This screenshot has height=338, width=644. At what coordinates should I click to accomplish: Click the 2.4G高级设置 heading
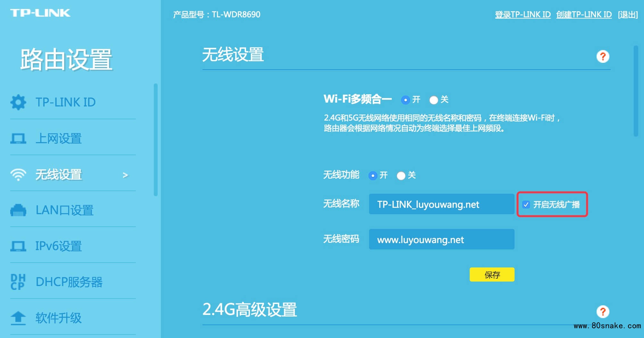pyautogui.click(x=250, y=309)
